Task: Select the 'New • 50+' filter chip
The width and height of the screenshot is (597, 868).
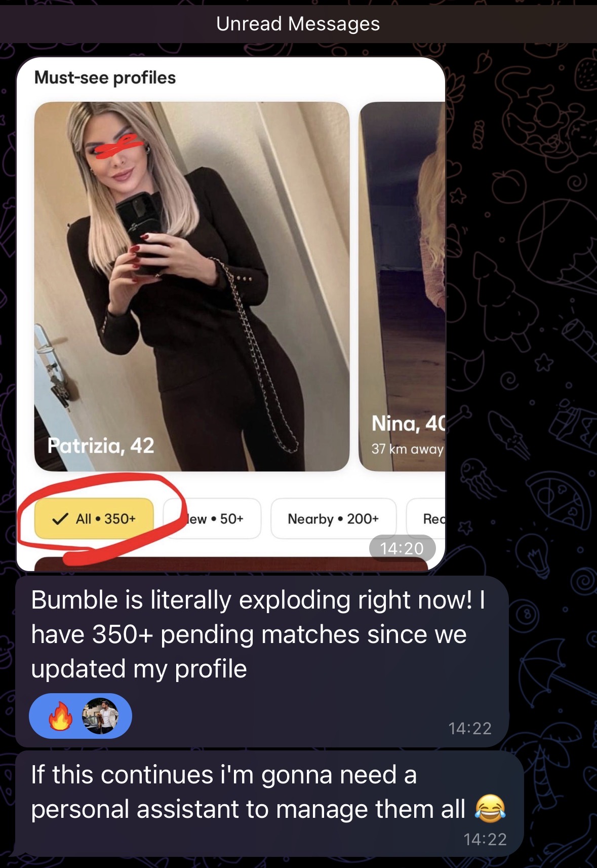Action: coord(212,518)
